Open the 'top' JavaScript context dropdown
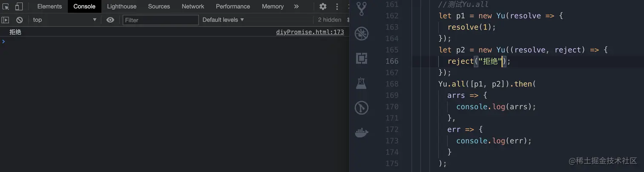This screenshot has width=644, height=172. [x=65, y=20]
